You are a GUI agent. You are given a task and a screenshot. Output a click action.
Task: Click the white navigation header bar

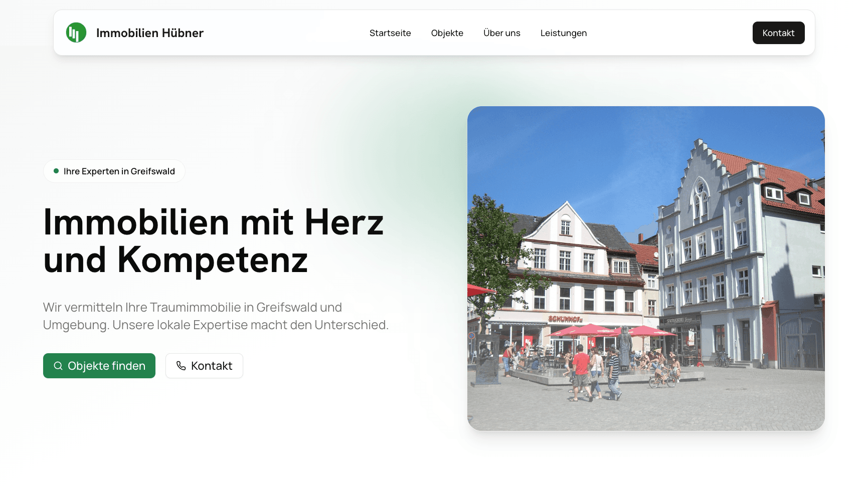pyautogui.click(x=301, y=32)
